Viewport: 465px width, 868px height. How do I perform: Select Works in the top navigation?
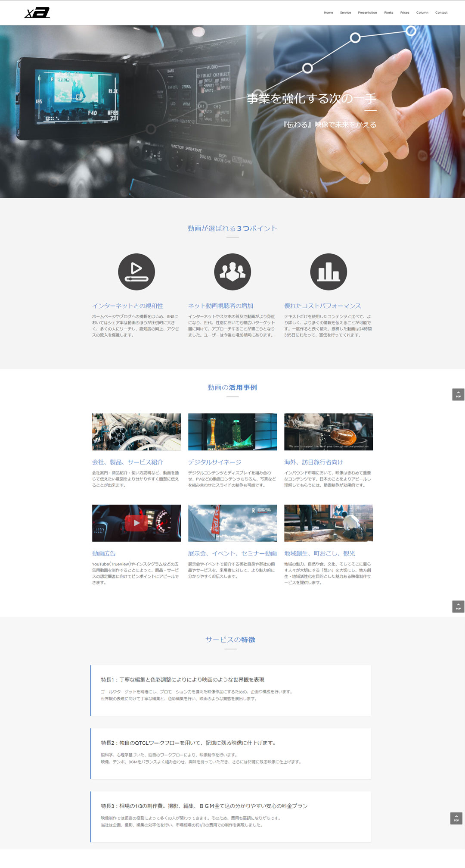coord(388,12)
